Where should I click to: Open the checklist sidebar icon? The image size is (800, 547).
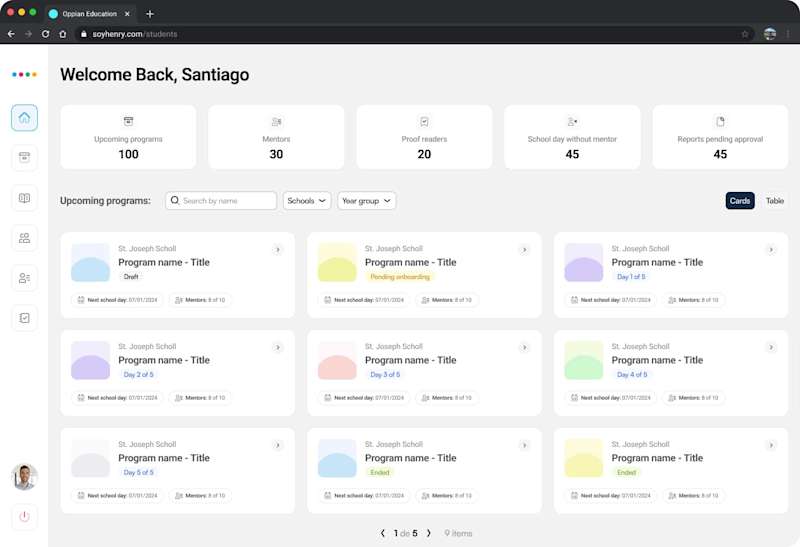[24, 318]
